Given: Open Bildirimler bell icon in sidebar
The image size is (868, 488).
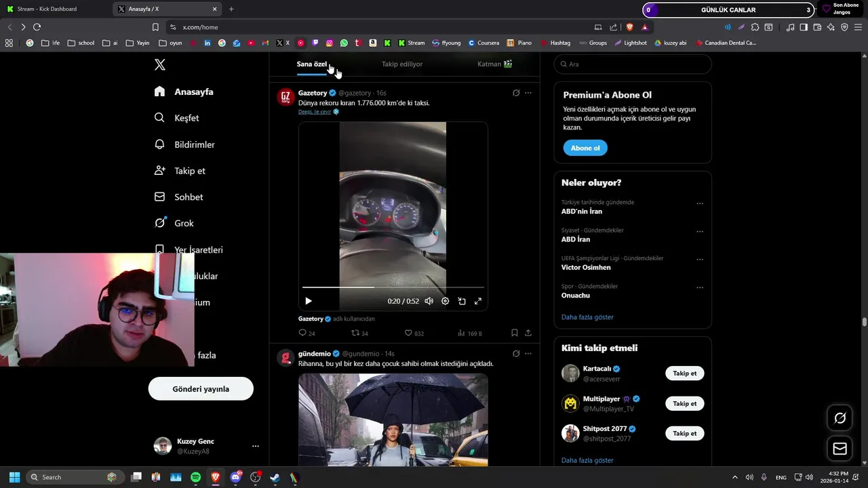Looking at the screenshot, I should [x=159, y=144].
